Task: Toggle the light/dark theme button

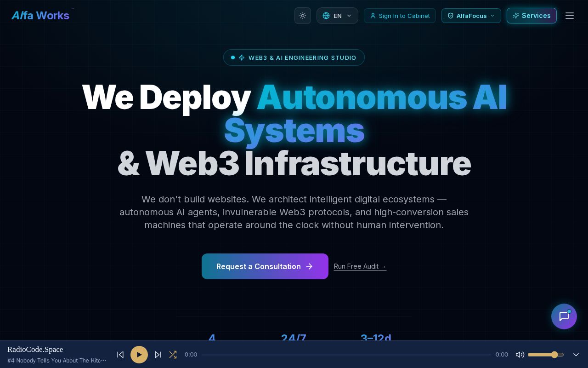Action: (x=303, y=16)
